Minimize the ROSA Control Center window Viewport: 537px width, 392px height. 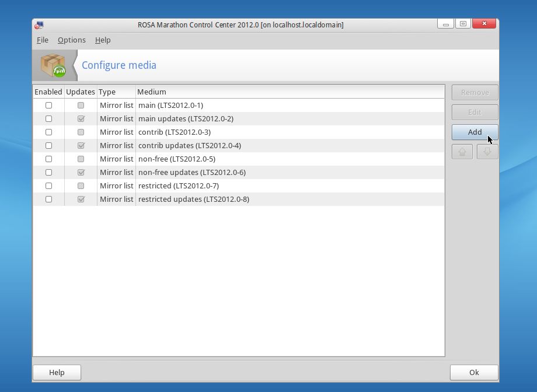[445, 24]
